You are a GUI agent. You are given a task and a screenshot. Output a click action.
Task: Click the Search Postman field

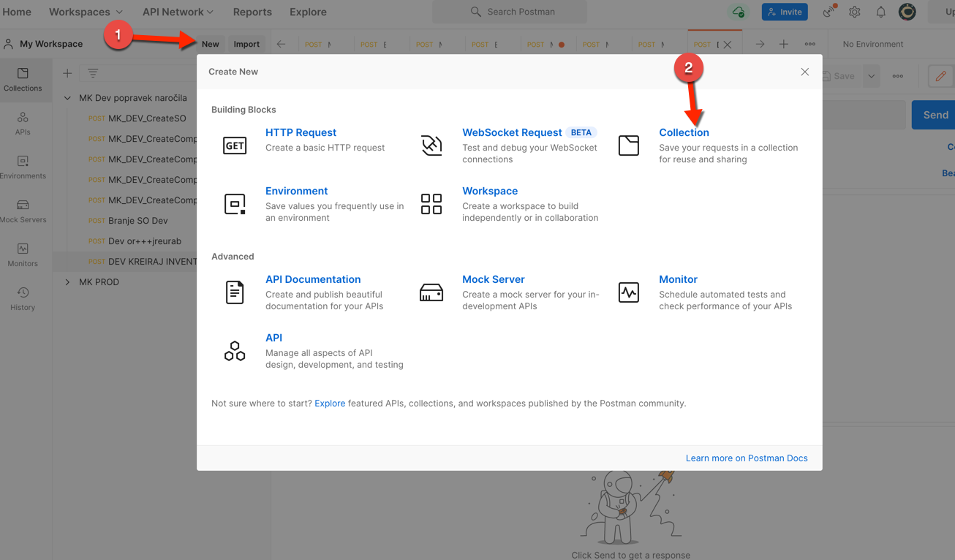510,12
